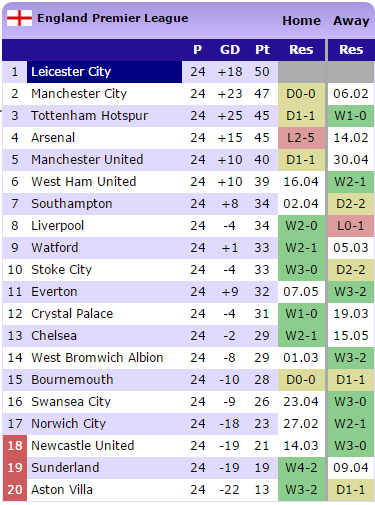Open Aston Villa team link
Image resolution: width=375 pixels, height=505 pixels.
click(62, 490)
